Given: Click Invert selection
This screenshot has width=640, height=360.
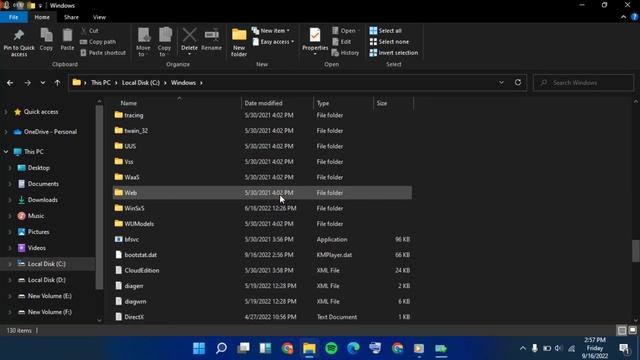Looking at the screenshot, I should coord(393,53).
